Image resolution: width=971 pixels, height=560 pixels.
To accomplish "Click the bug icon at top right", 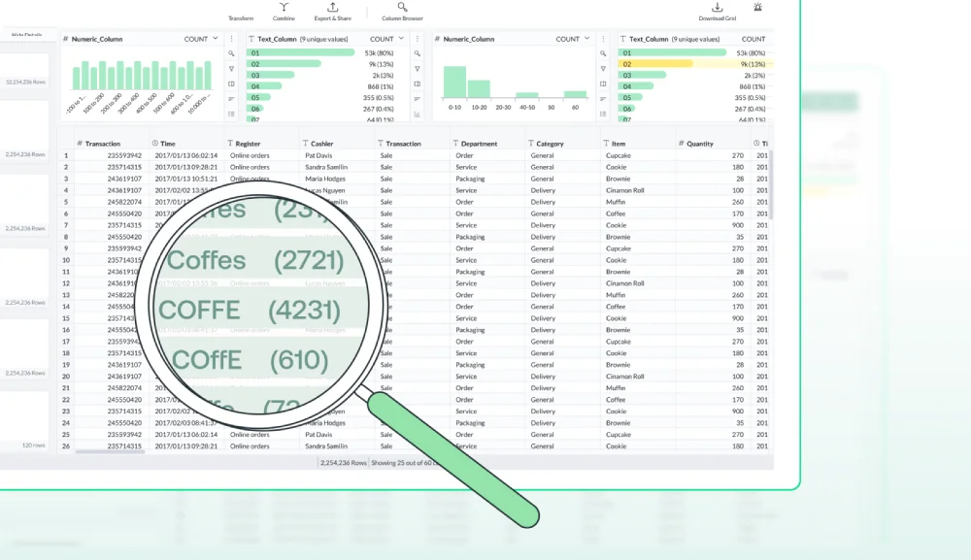I will click(x=757, y=7).
